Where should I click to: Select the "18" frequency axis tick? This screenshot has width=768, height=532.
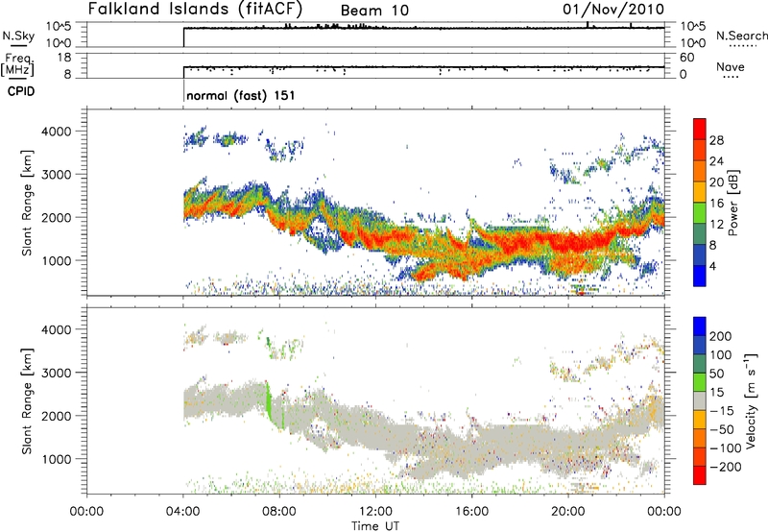[64, 58]
